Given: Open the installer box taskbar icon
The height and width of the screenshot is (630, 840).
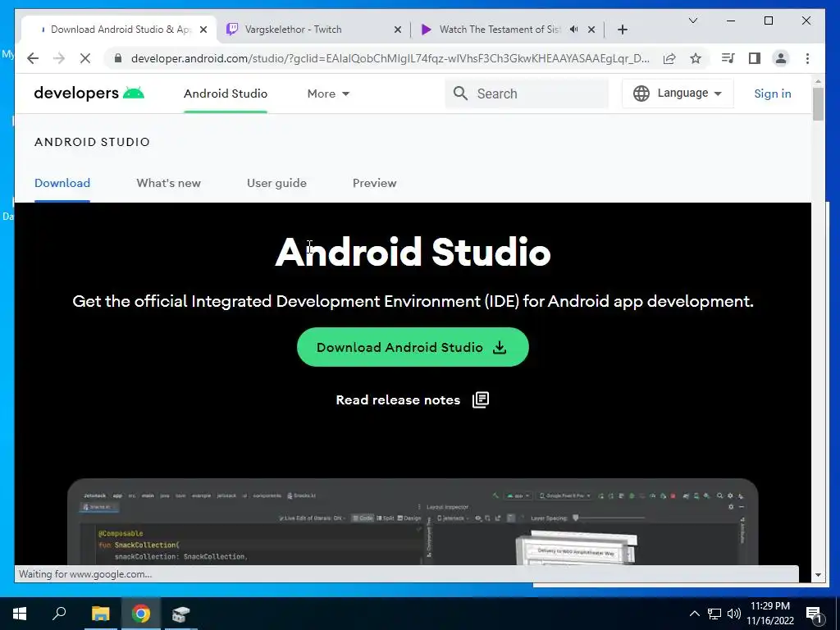Looking at the screenshot, I should click(x=181, y=614).
